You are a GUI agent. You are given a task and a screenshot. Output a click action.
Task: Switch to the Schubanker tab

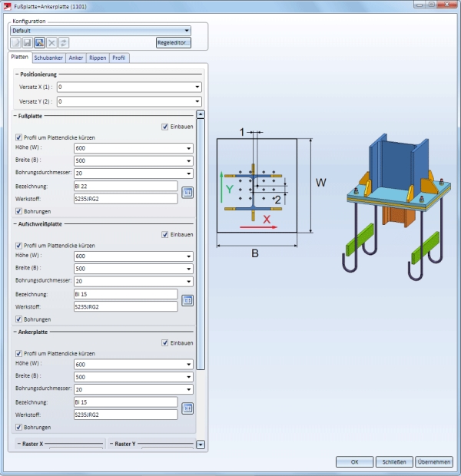48,58
